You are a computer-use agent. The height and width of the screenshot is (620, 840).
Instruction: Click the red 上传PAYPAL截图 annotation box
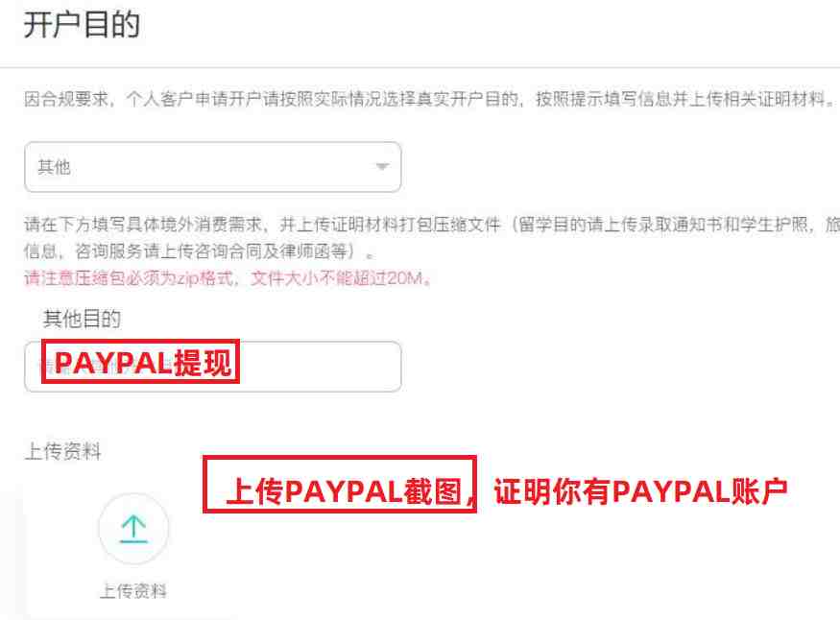[x=340, y=484]
